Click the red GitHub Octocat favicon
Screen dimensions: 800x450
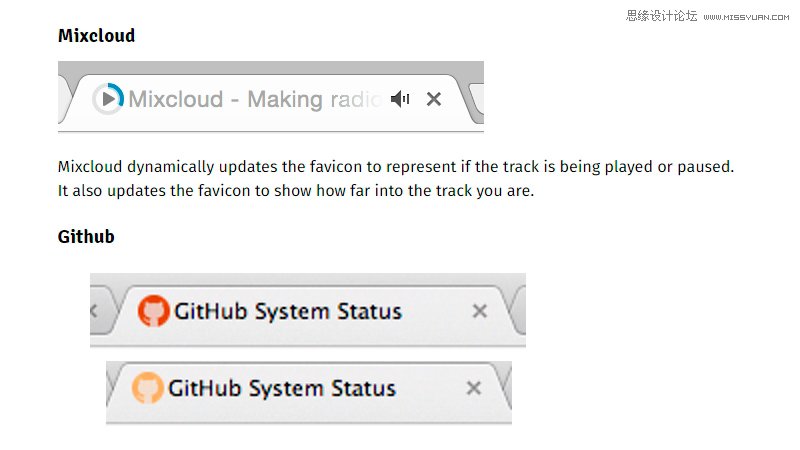[154, 311]
